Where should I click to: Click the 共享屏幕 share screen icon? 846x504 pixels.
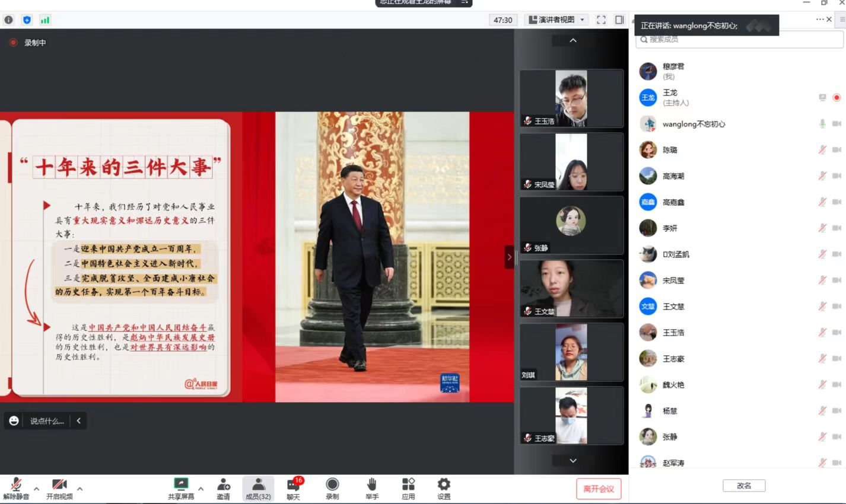point(181,485)
